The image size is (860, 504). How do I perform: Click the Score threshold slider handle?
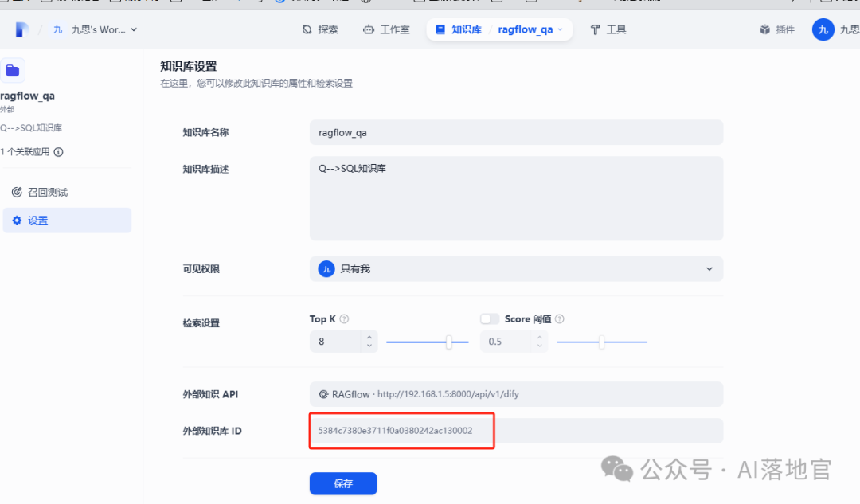[x=602, y=342]
